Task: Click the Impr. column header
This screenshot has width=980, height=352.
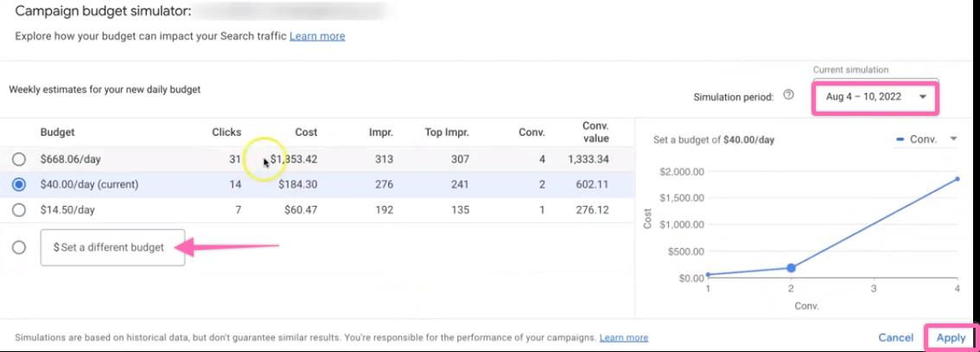Action: 380,132
